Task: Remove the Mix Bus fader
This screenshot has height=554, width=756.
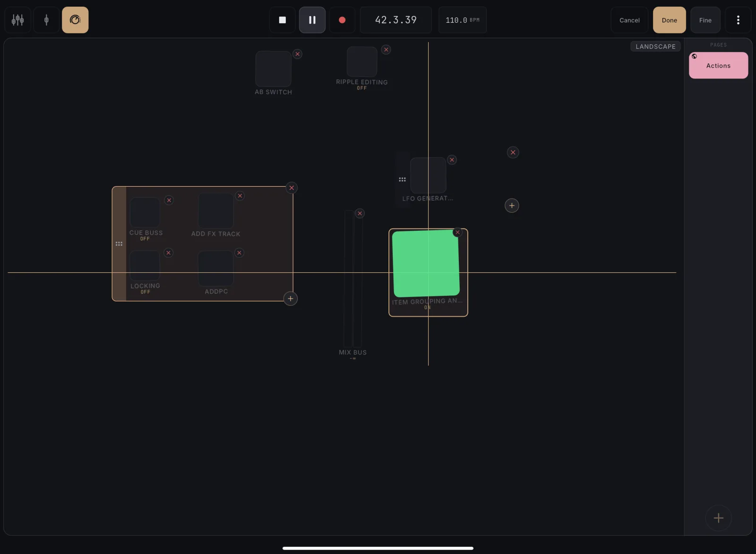Action: click(360, 214)
